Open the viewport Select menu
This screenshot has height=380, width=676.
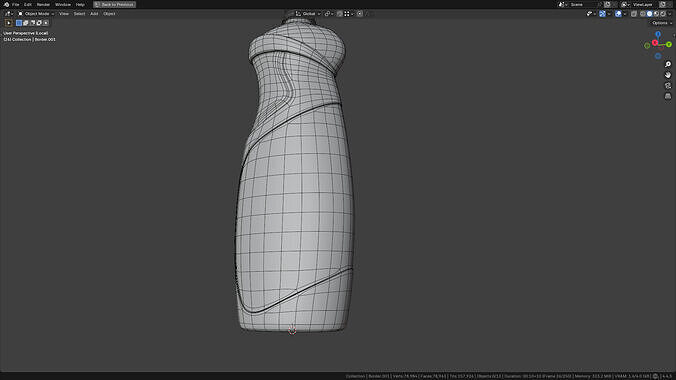click(x=79, y=14)
